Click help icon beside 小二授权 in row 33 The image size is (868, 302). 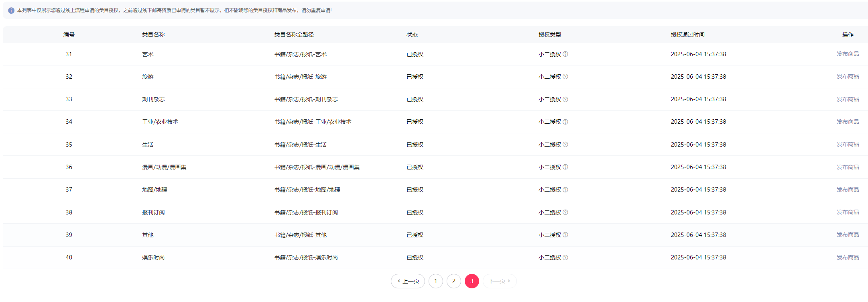point(565,99)
